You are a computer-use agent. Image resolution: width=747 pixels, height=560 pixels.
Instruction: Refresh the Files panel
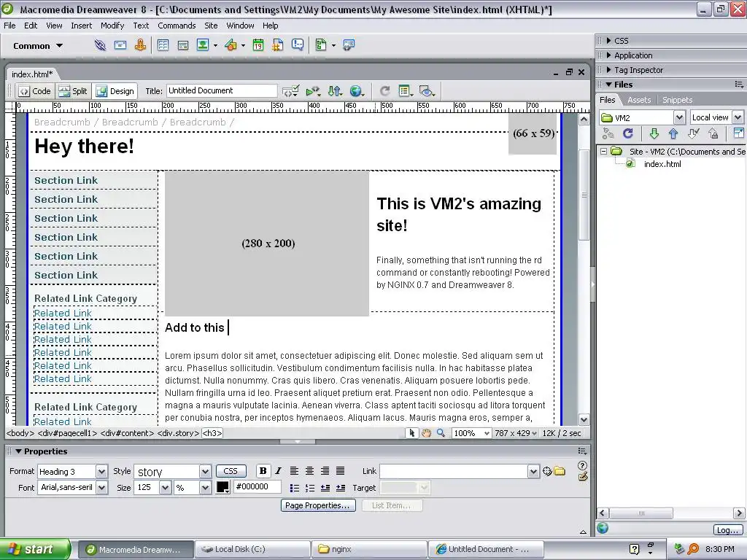[628, 133]
